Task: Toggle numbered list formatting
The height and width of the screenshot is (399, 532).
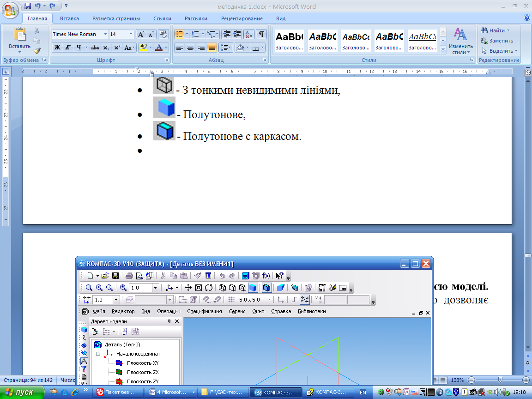Action: [195, 34]
